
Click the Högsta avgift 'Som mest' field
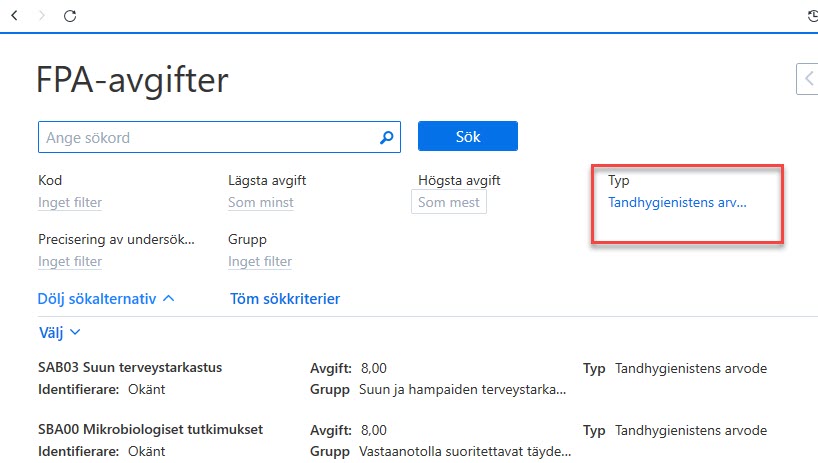click(449, 202)
